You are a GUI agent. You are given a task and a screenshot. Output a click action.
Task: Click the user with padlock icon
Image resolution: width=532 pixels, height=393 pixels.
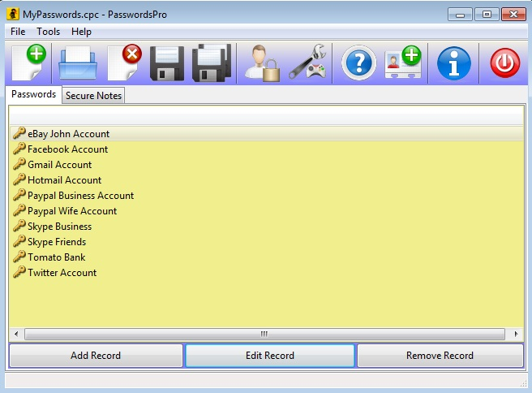point(262,63)
